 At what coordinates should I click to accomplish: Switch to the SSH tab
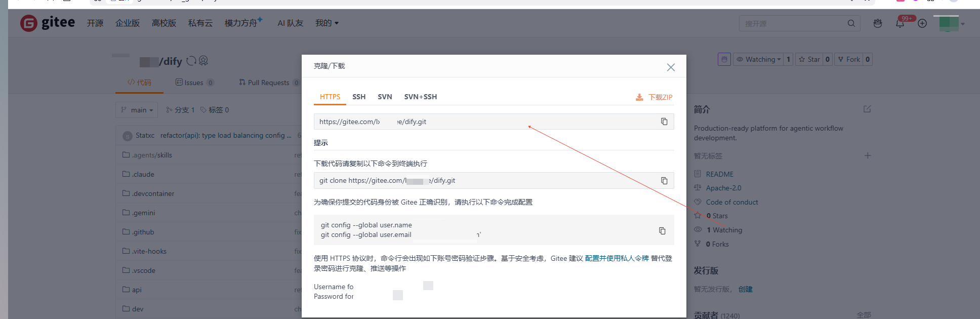(359, 97)
